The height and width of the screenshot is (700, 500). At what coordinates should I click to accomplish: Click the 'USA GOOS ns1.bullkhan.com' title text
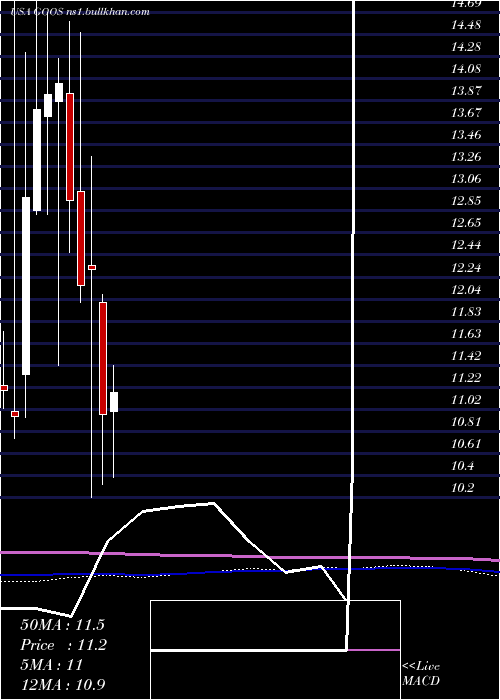pos(80,12)
